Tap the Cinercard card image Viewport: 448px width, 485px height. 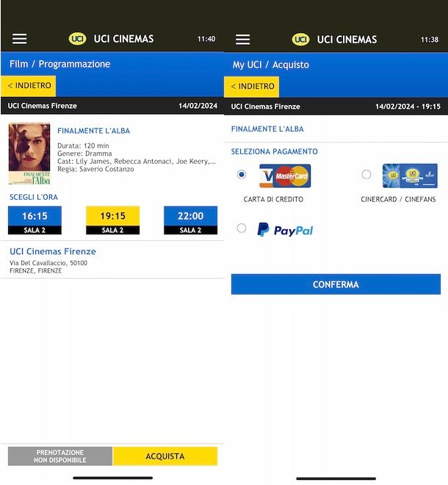point(410,176)
